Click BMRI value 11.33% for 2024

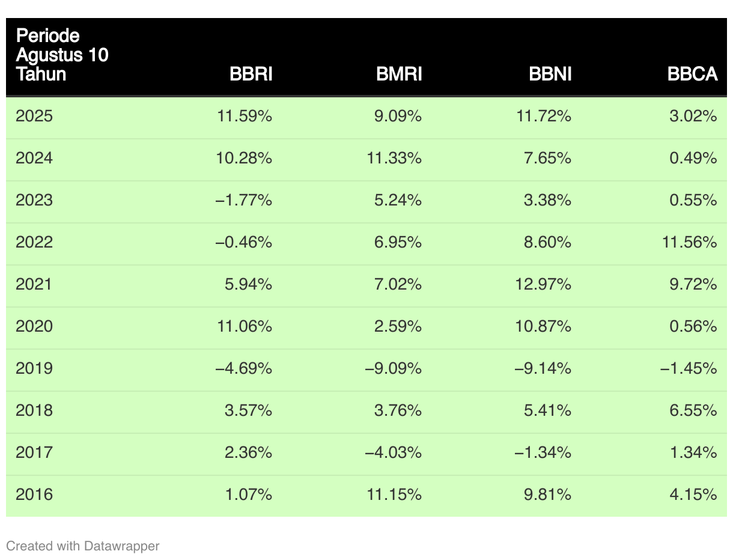(x=394, y=158)
